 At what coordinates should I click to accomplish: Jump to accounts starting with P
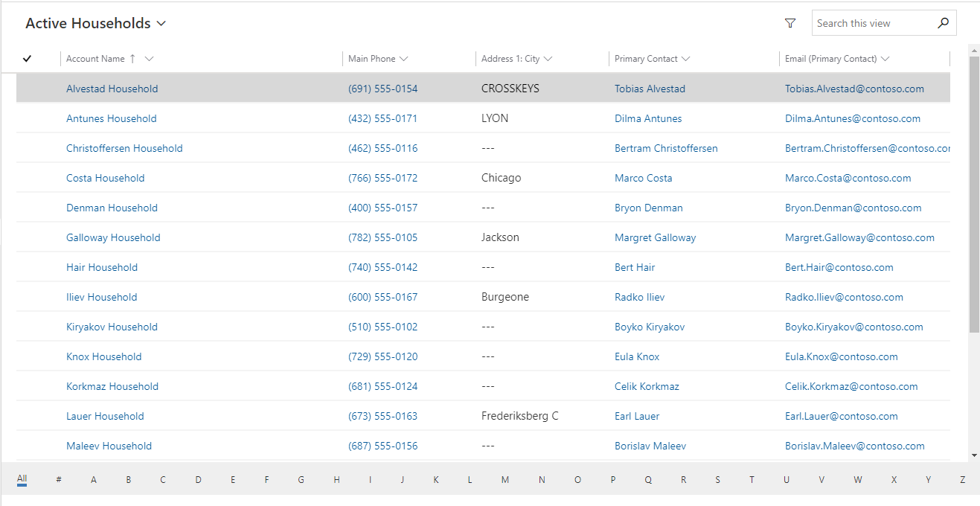pos(613,480)
